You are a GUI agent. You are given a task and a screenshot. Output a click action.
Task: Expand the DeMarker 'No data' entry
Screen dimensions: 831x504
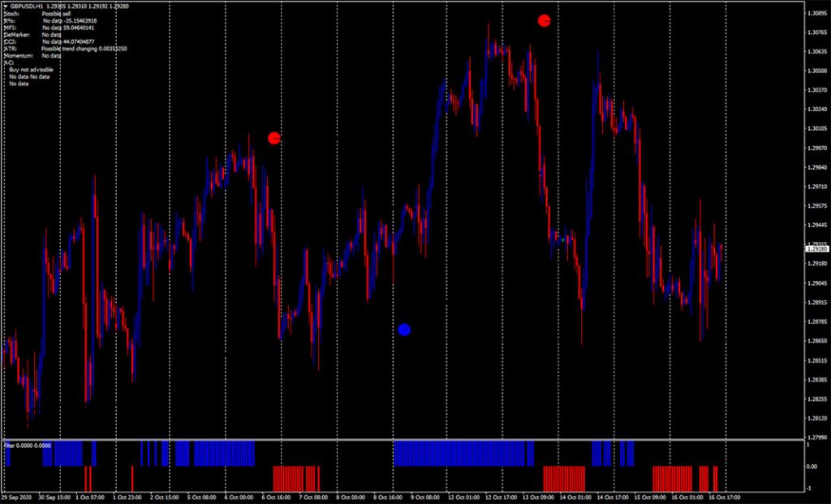click(49, 33)
